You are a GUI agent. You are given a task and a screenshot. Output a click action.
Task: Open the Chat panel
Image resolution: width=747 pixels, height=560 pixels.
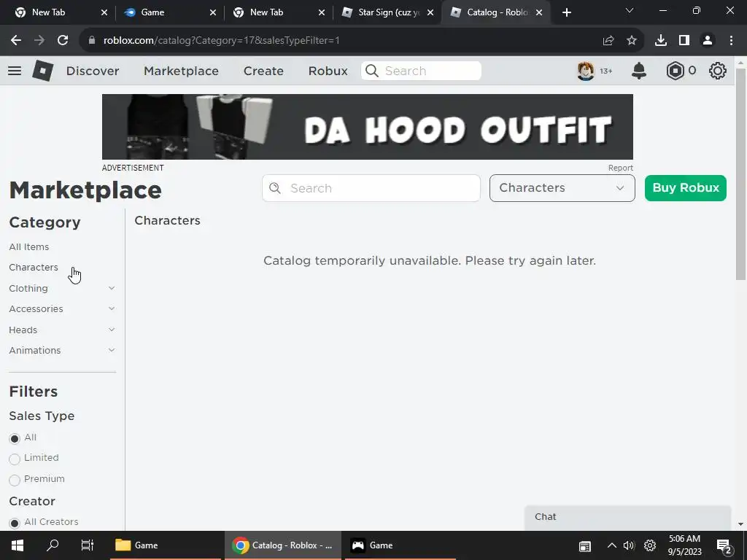(x=628, y=517)
